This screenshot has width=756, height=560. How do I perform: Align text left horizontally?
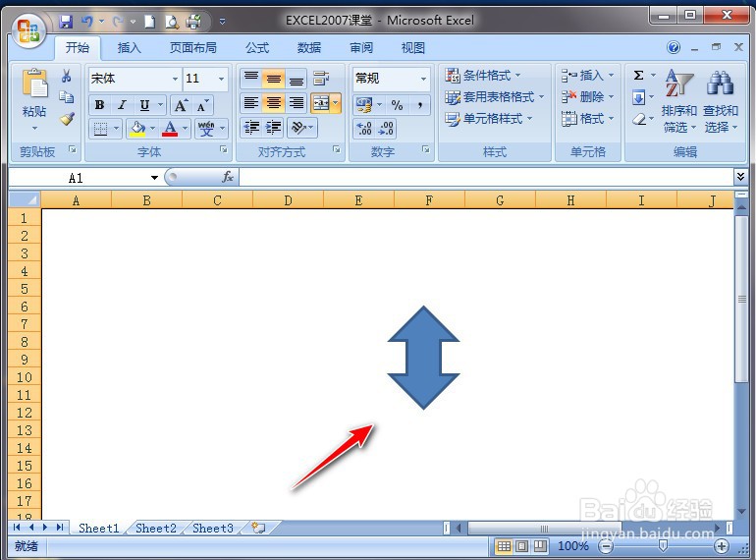click(251, 103)
